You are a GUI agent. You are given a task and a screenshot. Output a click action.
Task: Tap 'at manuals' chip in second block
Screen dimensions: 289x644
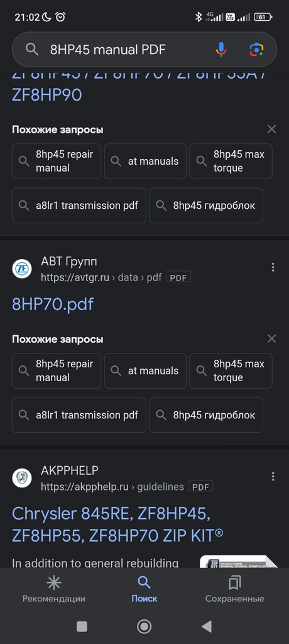[145, 370]
